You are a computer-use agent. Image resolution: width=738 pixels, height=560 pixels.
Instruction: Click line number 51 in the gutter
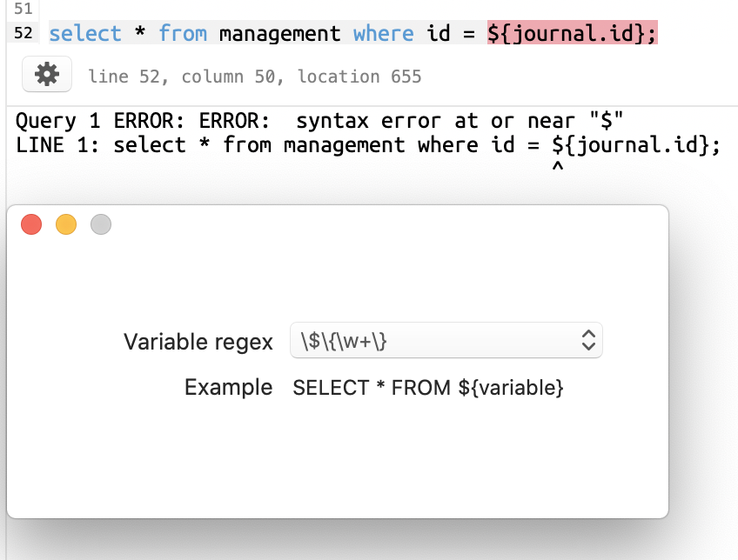(22, 10)
